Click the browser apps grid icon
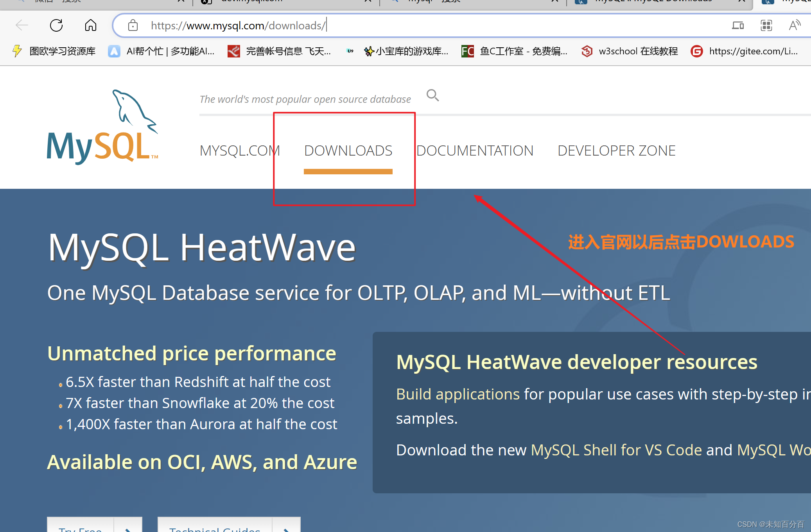The width and height of the screenshot is (811, 532). click(x=766, y=25)
